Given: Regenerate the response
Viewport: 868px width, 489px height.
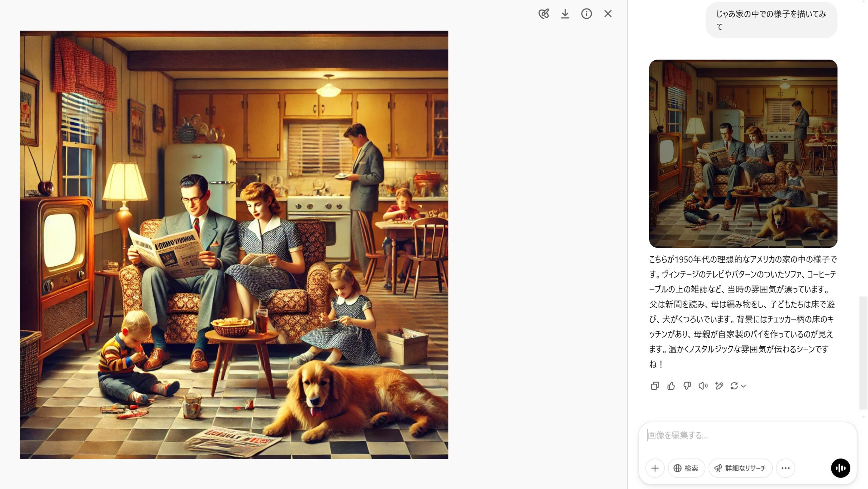Looking at the screenshot, I should 734,386.
